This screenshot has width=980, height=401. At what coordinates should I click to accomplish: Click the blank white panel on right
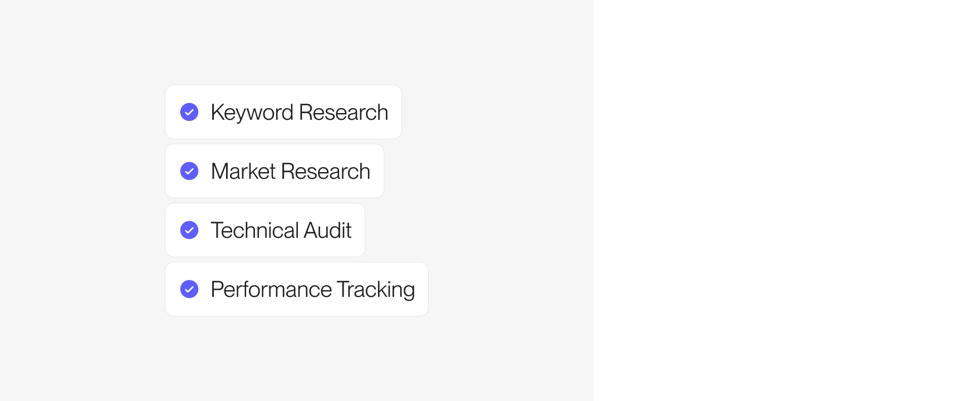point(787,200)
